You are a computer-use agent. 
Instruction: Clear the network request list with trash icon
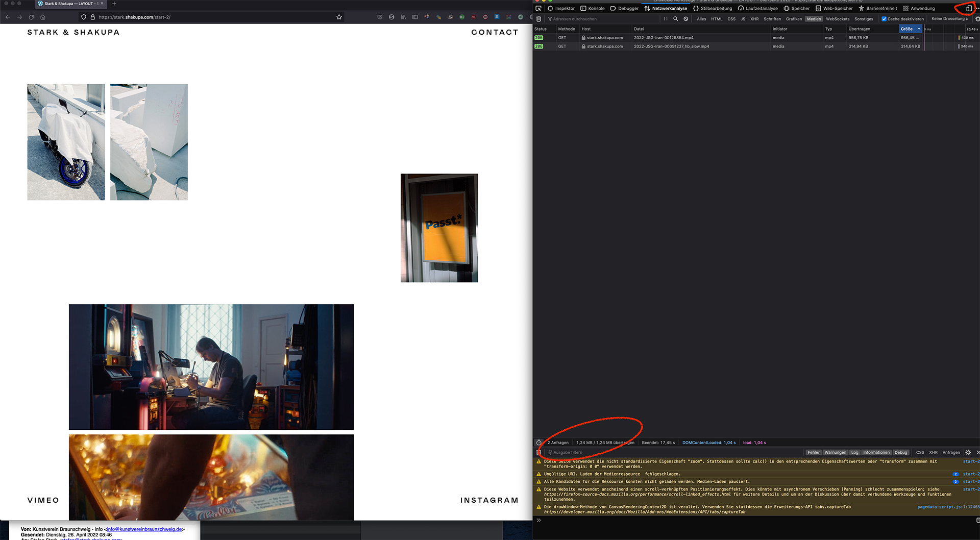point(538,19)
